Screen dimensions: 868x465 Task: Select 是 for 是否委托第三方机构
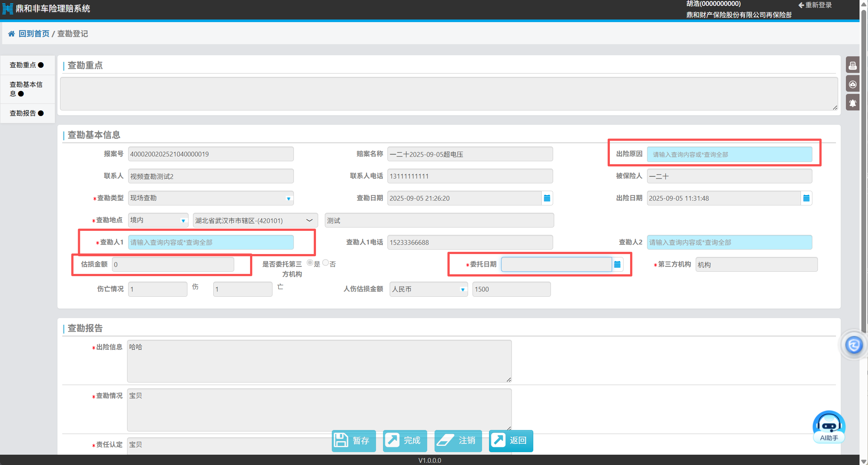310,263
